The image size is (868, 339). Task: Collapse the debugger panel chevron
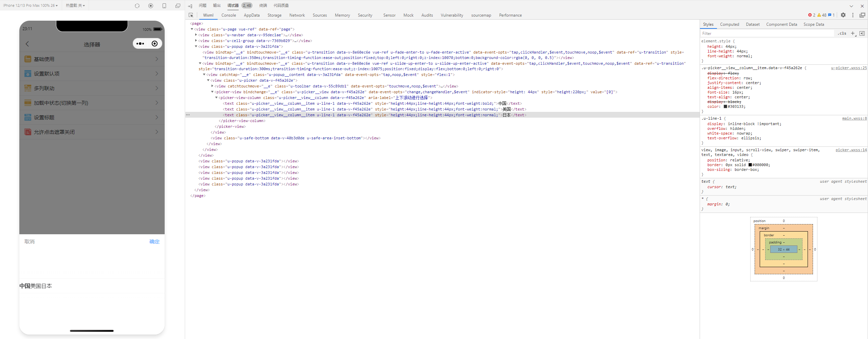(851, 6)
